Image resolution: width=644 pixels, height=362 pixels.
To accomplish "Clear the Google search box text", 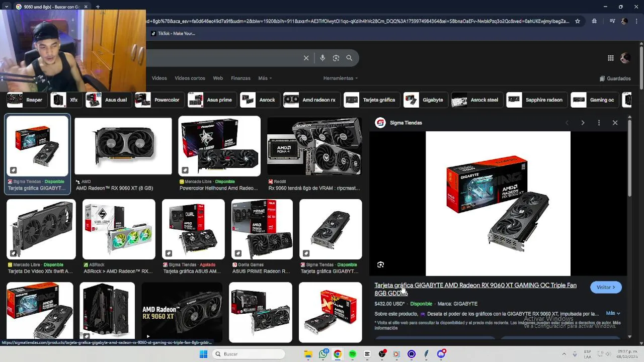I will [x=306, y=58].
